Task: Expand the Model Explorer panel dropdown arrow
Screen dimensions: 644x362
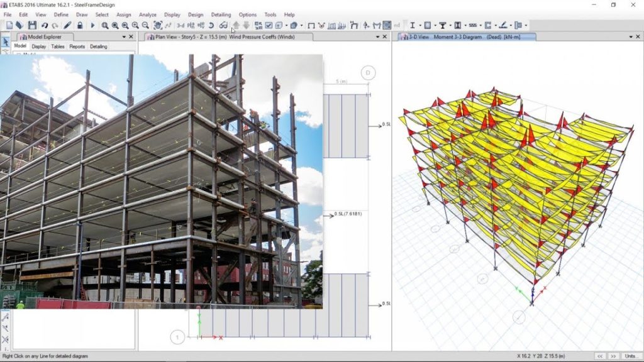Action: point(124,36)
